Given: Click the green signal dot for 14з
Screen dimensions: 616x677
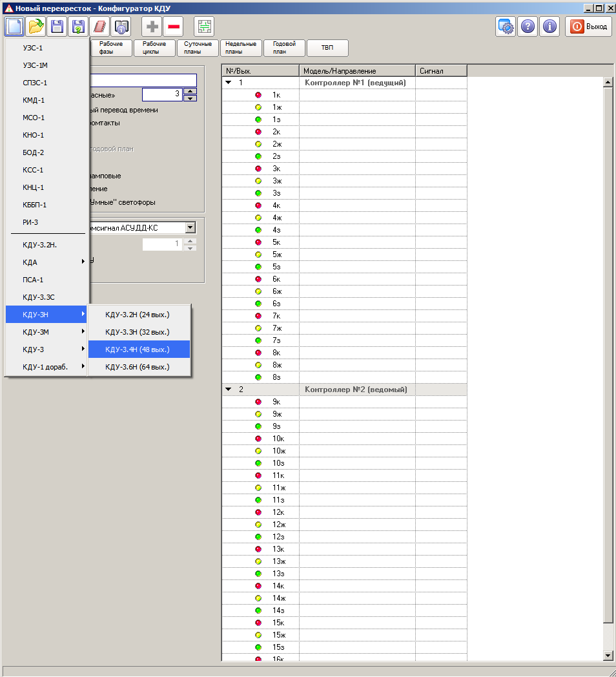Looking at the screenshot, I should click(258, 610).
